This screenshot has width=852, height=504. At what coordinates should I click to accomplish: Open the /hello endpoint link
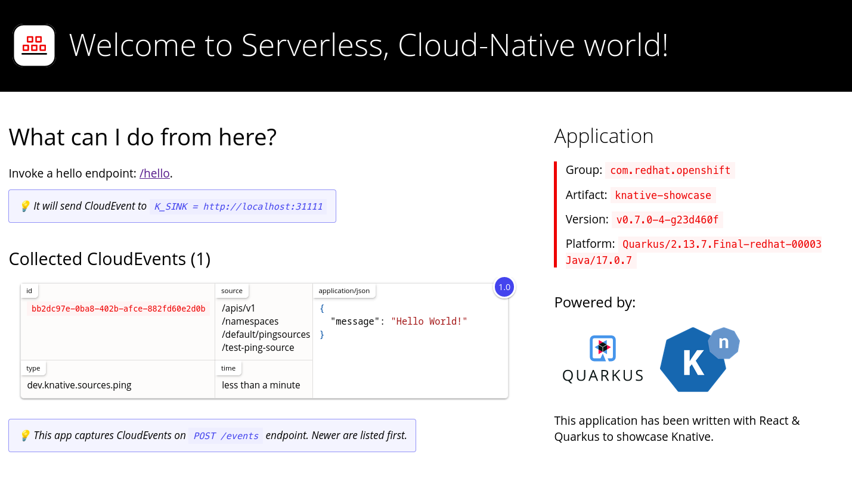pyautogui.click(x=154, y=173)
